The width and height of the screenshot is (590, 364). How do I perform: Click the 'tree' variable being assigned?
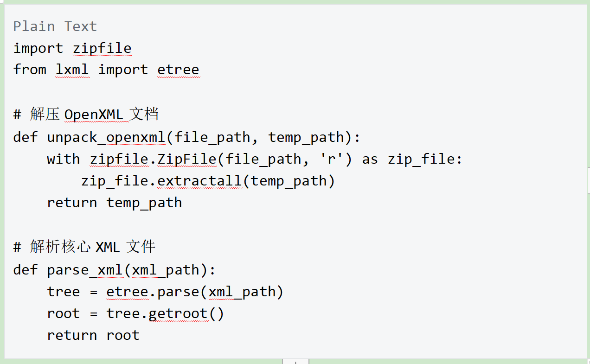tap(64, 292)
